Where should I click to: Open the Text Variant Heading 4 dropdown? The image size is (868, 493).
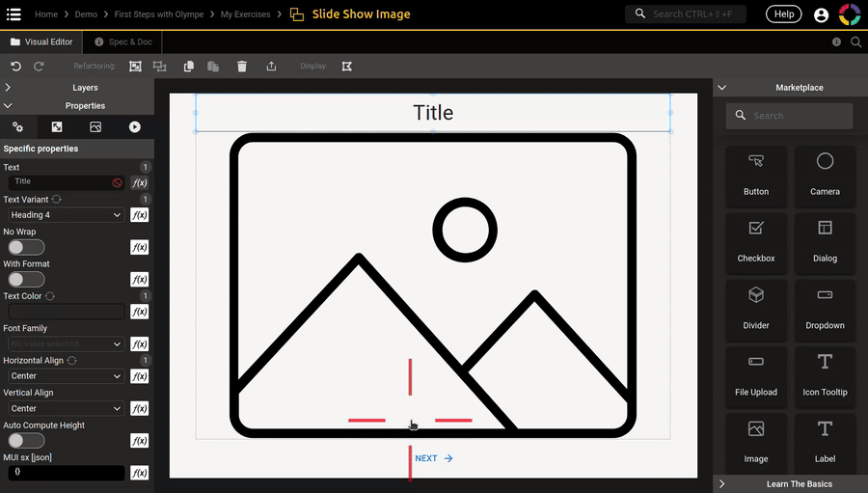point(66,215)
